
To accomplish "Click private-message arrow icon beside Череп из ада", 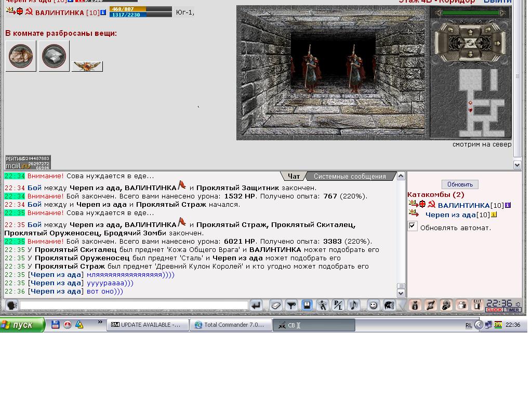I will pyautogui.click(x=413, y=214).
